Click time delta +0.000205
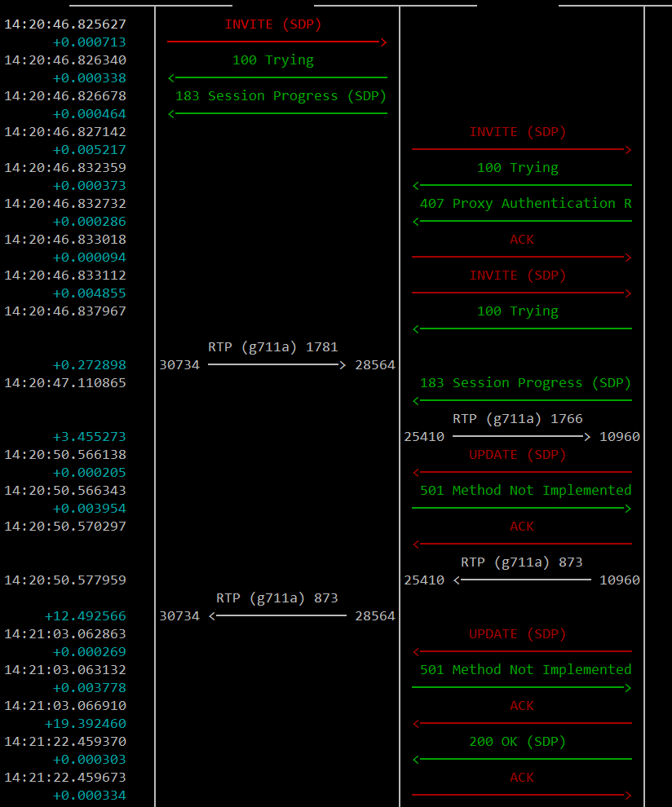Viewport: 672px width, 807px height. (90, 473)
